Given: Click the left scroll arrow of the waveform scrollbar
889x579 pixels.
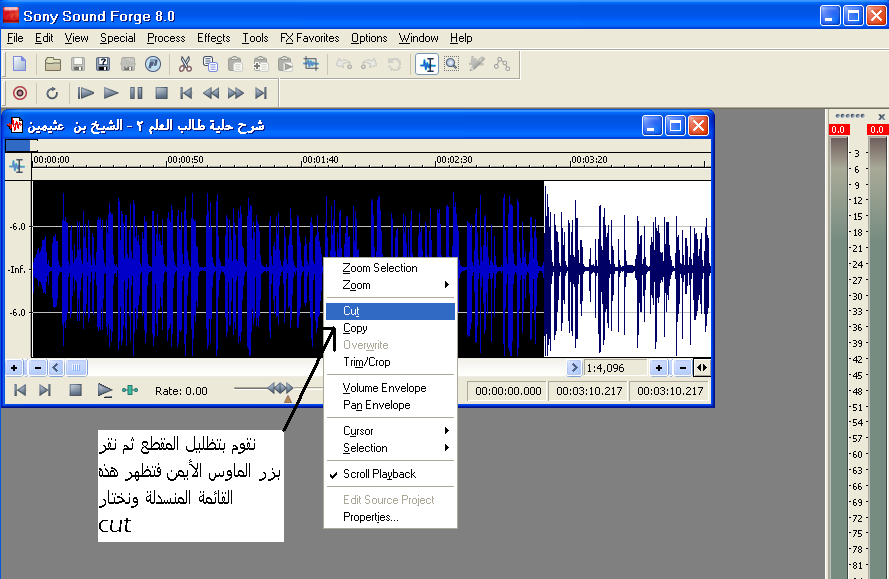Looking at the screenshot, I should (x=56, y=368).
